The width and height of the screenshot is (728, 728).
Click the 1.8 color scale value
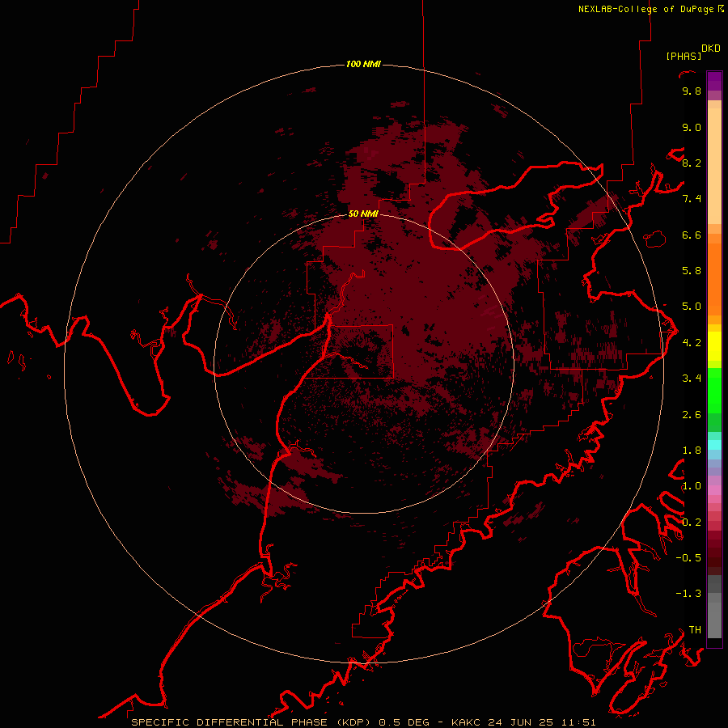point(692,451)
